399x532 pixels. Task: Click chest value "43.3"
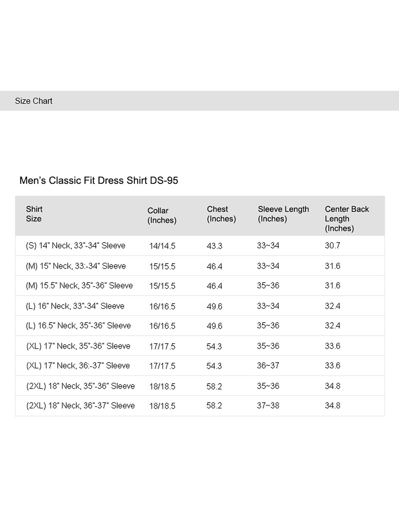click(214, 246)
